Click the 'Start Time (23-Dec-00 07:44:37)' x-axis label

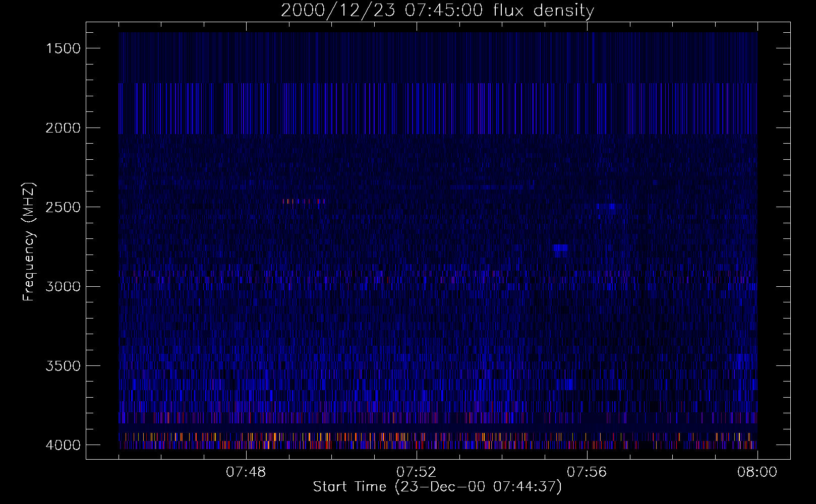coord(437,487)
